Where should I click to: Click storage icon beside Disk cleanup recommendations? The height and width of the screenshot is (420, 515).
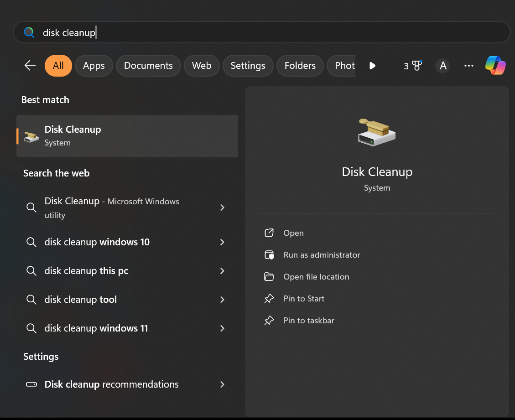coord(31,384)
